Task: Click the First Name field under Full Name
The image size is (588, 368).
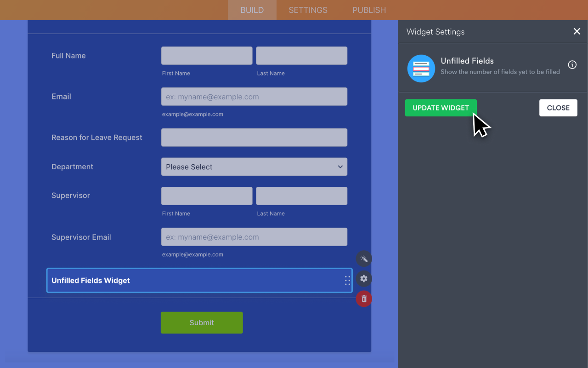Action: (206, 55)
